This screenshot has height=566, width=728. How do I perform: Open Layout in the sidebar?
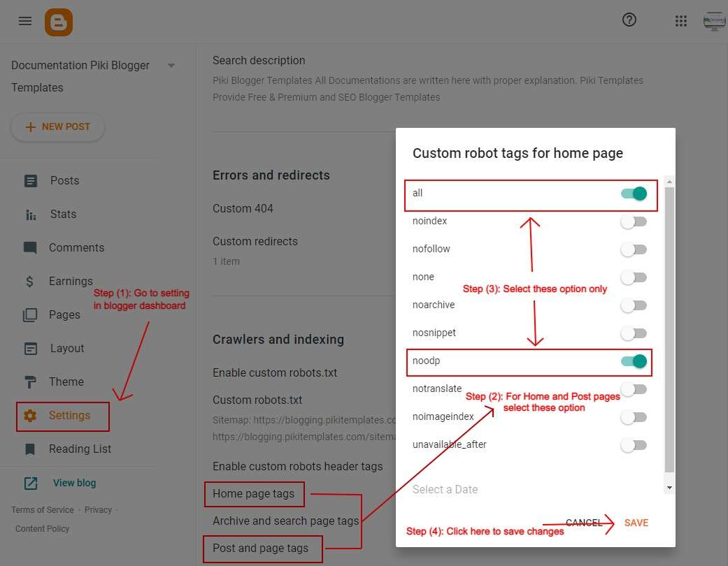coord(67,349)
